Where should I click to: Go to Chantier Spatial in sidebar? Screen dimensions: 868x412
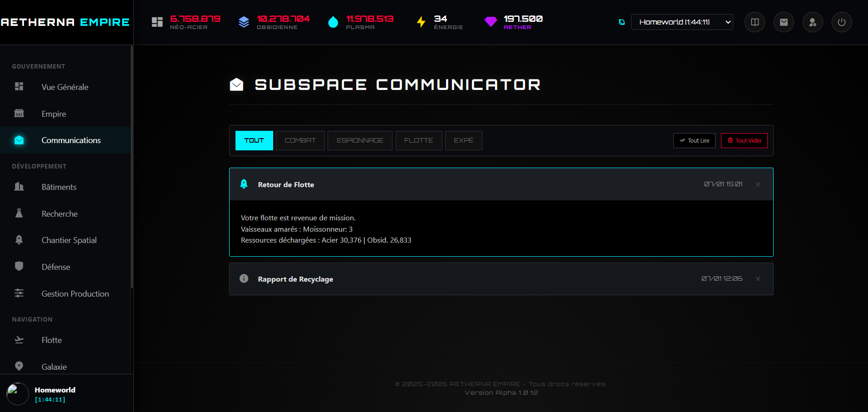pyautogui.click(x=69, y=240)
